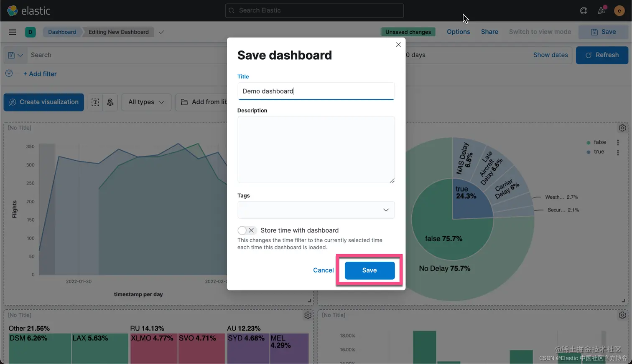Image resolution: width=632 pixels, height=364 pixels.
Task: Click the 'timestamp per day' axis label
Action: [x=138, y=294]
